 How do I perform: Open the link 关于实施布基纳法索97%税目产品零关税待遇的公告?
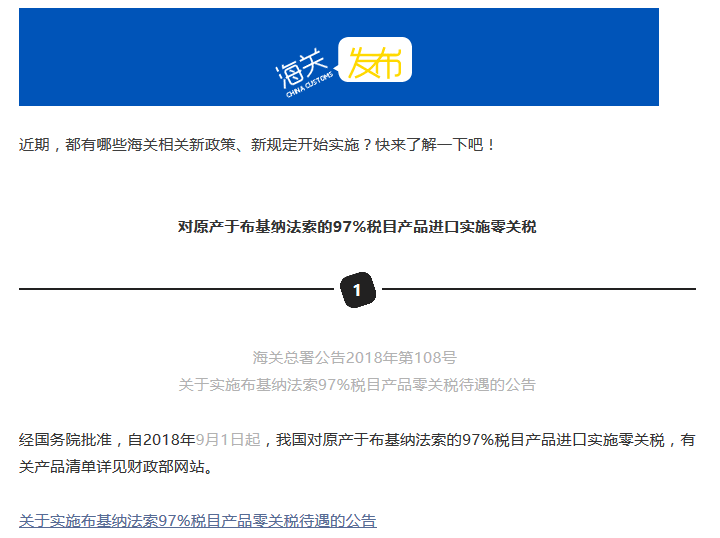pyautogui.click(x=197, y=521)
